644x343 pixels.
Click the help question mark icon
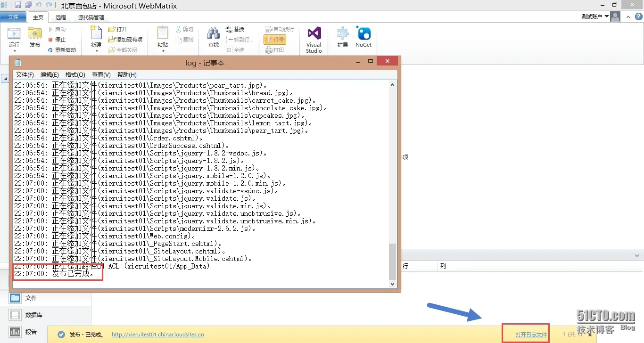click(639, 17)
